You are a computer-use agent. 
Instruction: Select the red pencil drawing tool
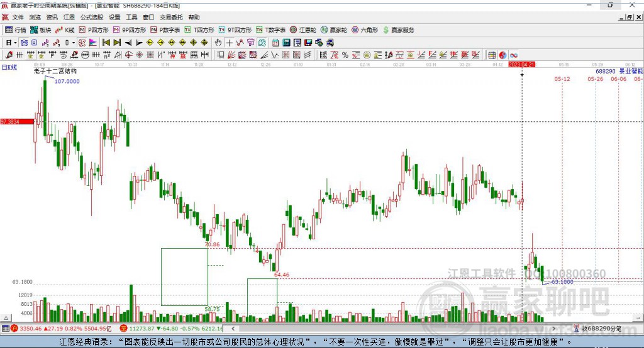[x=9, y=55]
